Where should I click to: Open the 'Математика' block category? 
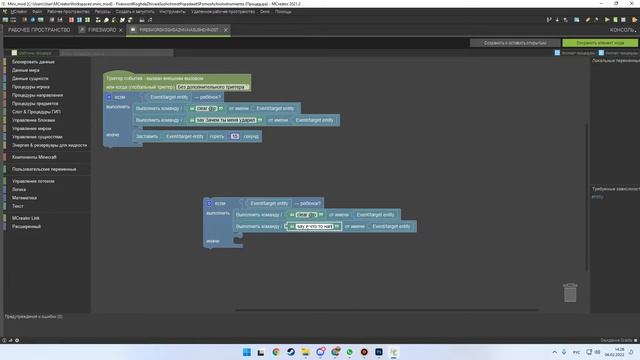(24, 198)
